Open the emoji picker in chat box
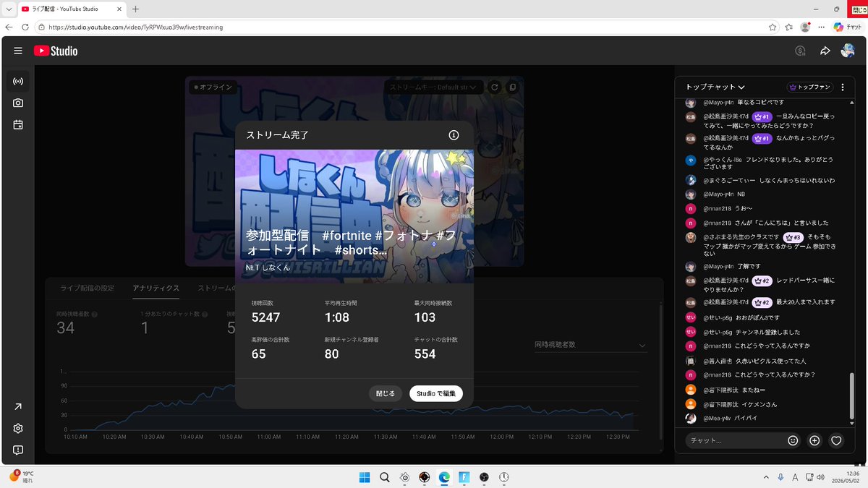868x488 pixels. pos(793,440)
